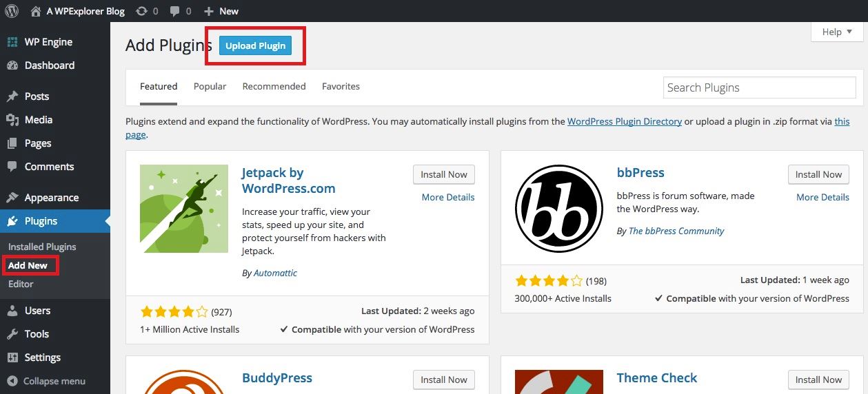Expand the Help dropdown panel
The image size is (868, 394).
coord(838,32)
